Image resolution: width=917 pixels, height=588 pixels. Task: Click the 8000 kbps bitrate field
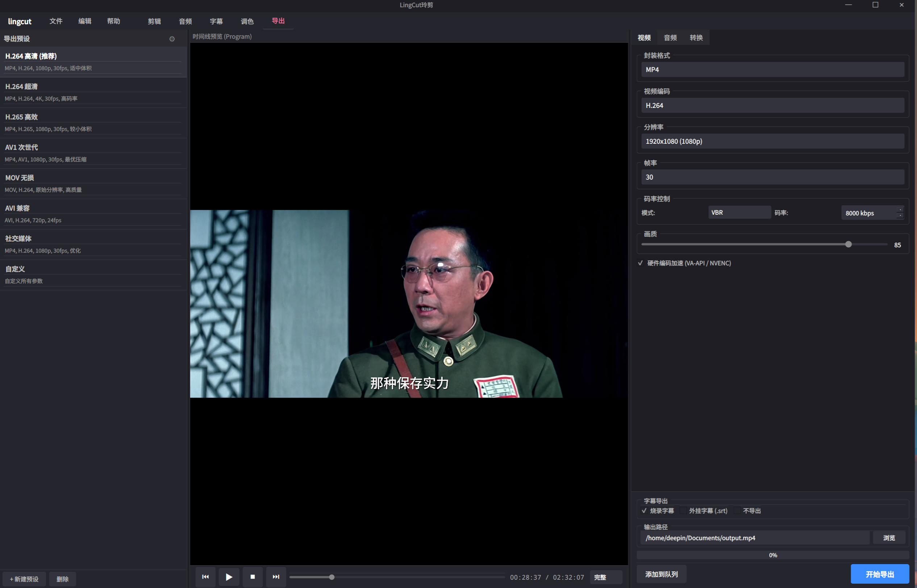[x=868, y=213]
